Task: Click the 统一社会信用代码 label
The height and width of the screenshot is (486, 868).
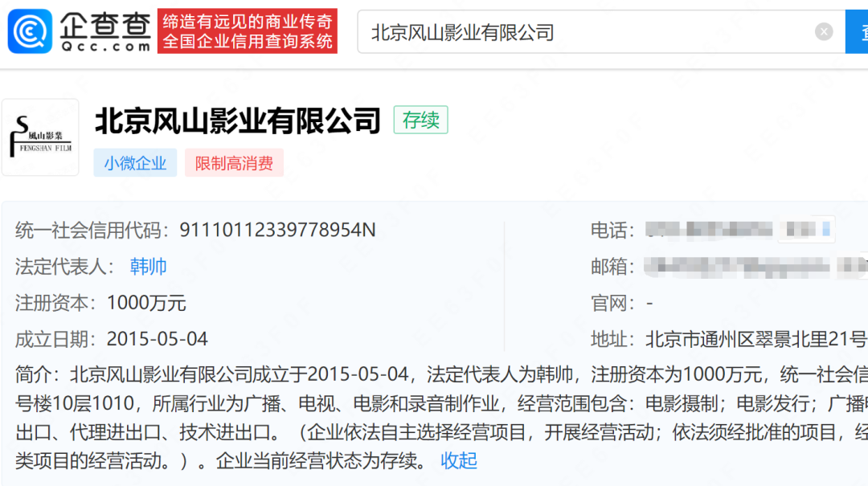Action: 92,231
